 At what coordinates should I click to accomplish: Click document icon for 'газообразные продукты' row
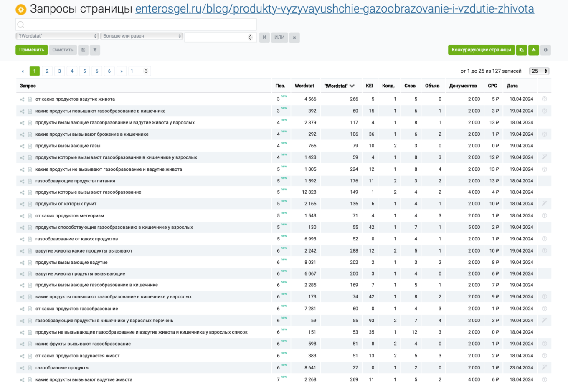tap(30, 368)
